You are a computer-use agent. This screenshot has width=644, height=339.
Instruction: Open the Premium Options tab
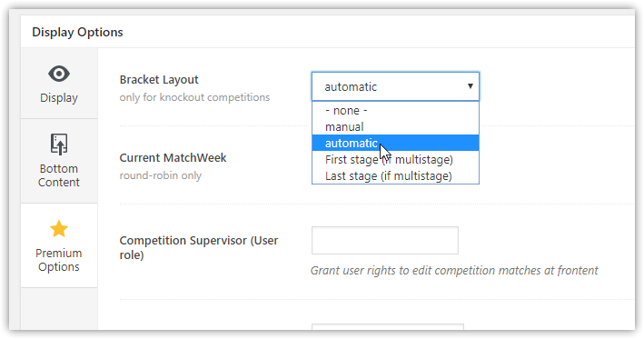pos(59,245)
